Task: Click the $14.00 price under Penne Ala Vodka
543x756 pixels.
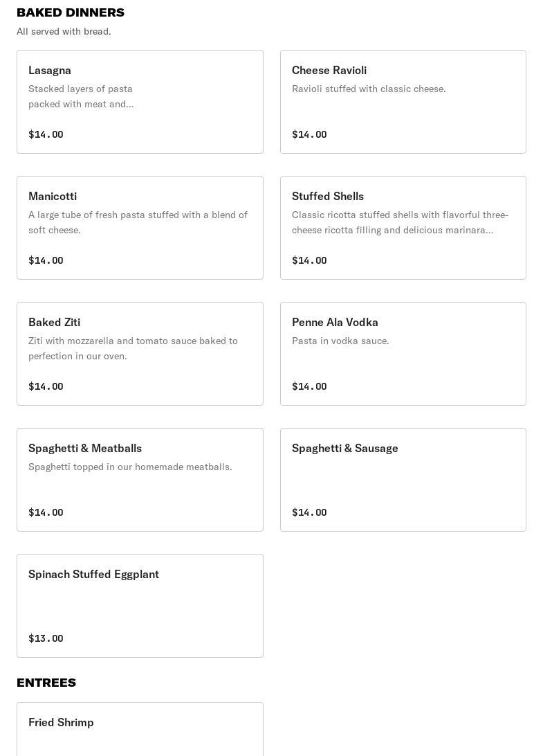Action: click(309, 386)
